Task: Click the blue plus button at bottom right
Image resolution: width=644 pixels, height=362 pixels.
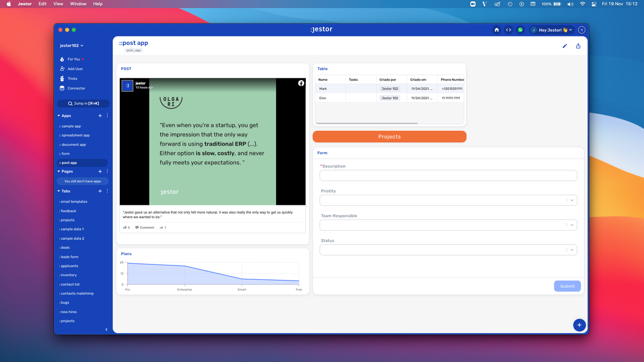Action: coord(579,325)
